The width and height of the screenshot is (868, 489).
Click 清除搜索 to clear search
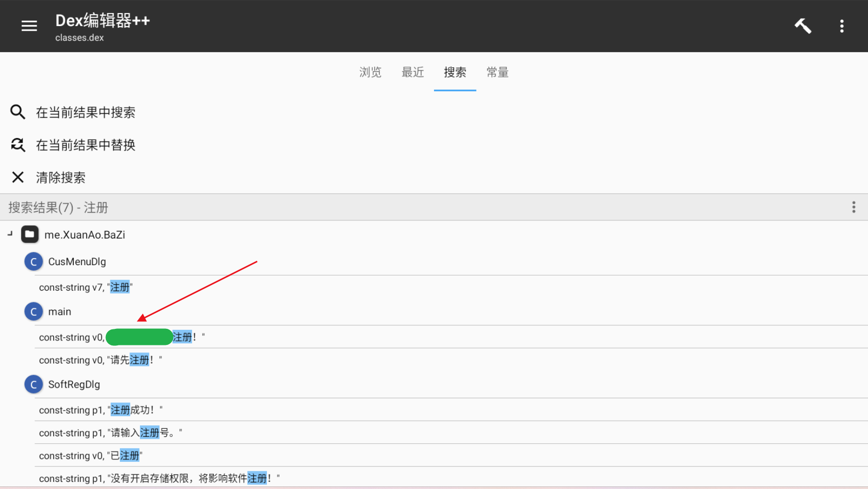click(60, 177)
